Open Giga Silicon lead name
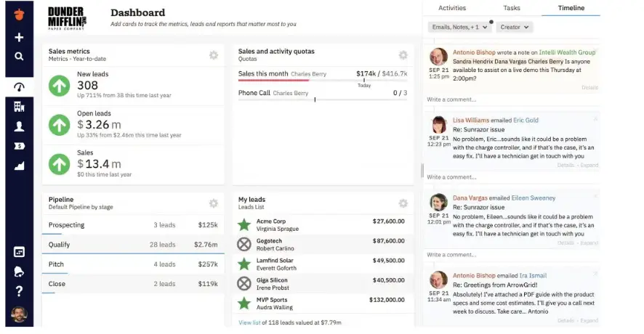Image resolution: width=644 pixels, height=334 pixels. (x=272, y=280)
